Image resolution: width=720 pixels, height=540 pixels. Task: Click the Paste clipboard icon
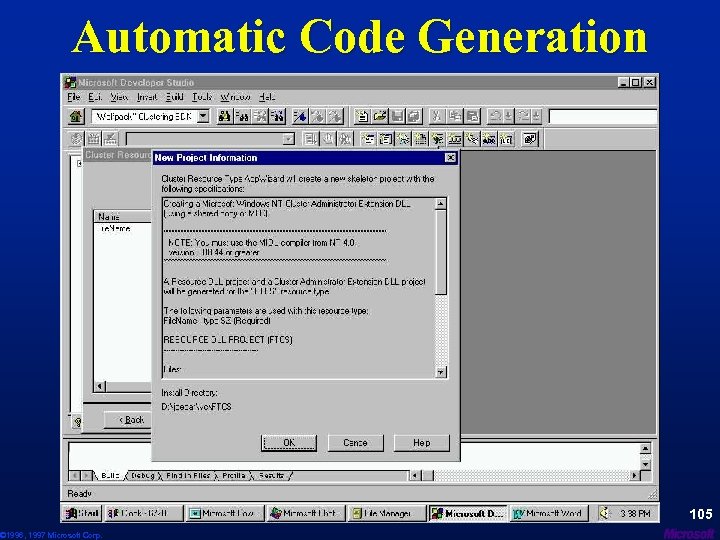472,116
